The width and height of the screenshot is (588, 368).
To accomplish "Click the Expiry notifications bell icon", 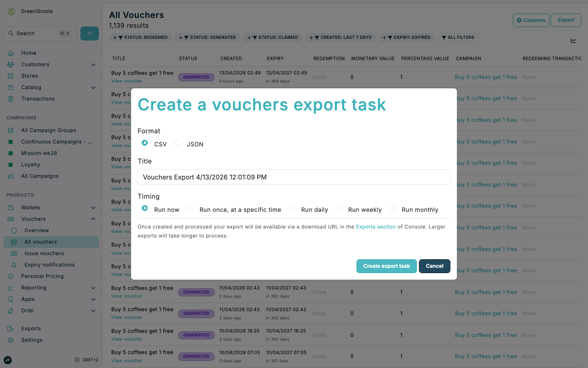I will click(x=14, y=265).
